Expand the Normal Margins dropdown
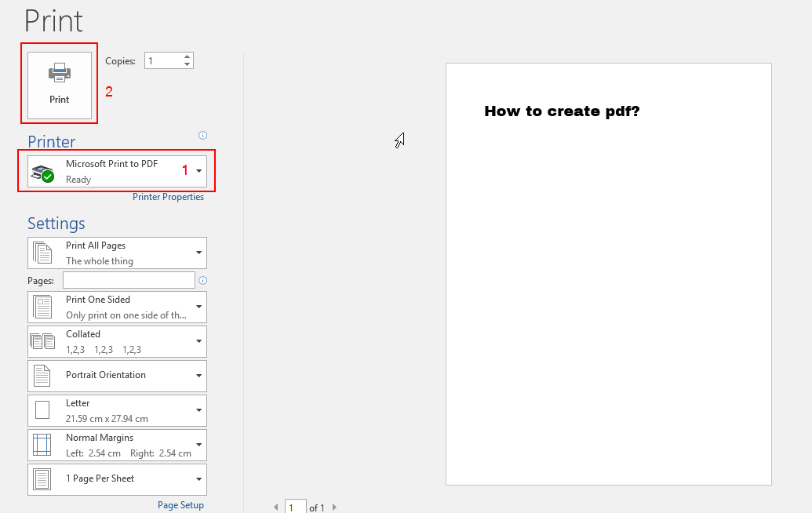812x513 pixels. 198,444
